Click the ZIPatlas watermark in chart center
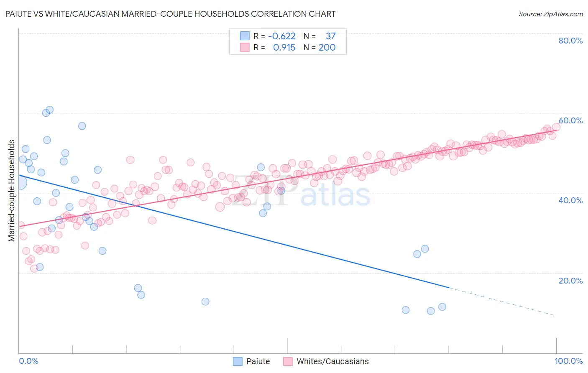The width and height of the screenshot is (588, 373). (299, 193)
